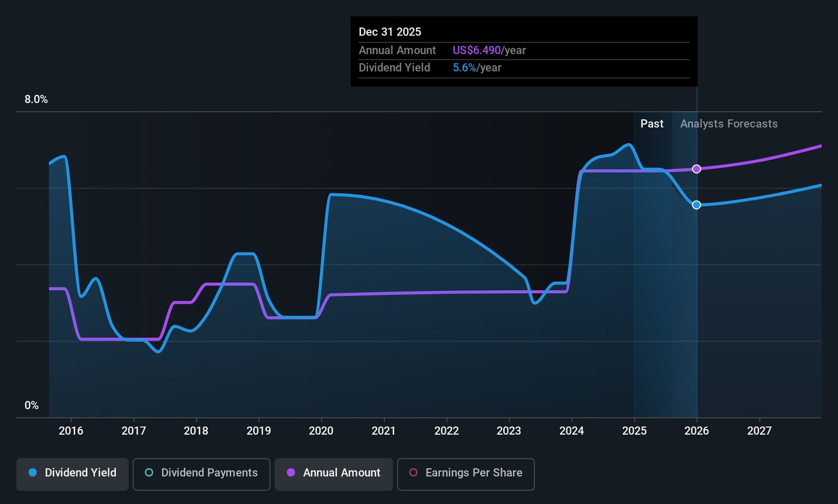Click the purple Annual Amount legend dot
Viewport: 838px width, 504px height.
point(291,473)
